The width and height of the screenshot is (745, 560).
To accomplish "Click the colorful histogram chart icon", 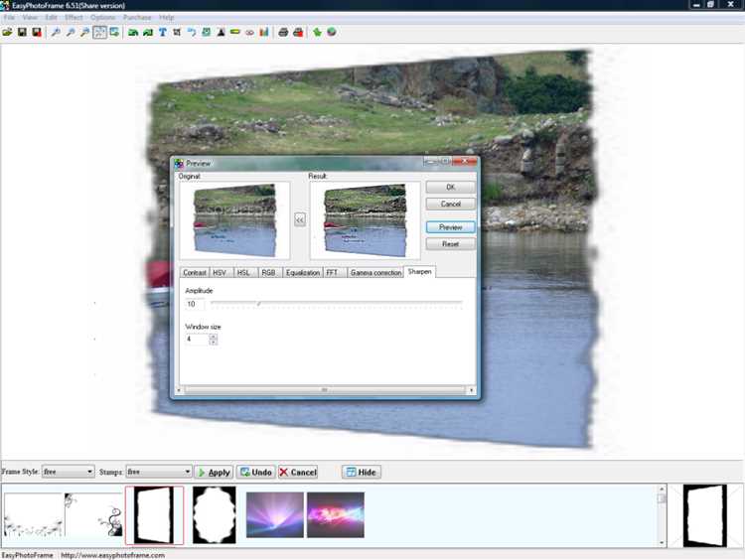I will tap(264, 33).
